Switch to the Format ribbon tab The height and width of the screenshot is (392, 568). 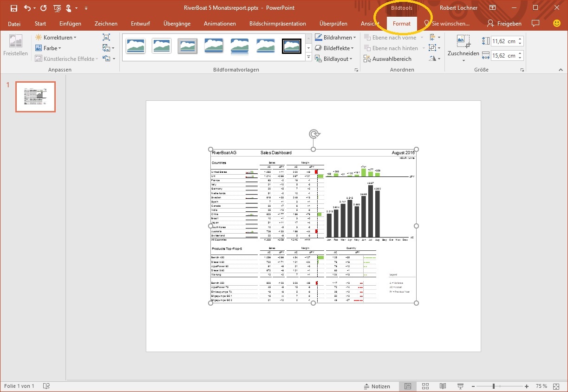click(401, 23)
